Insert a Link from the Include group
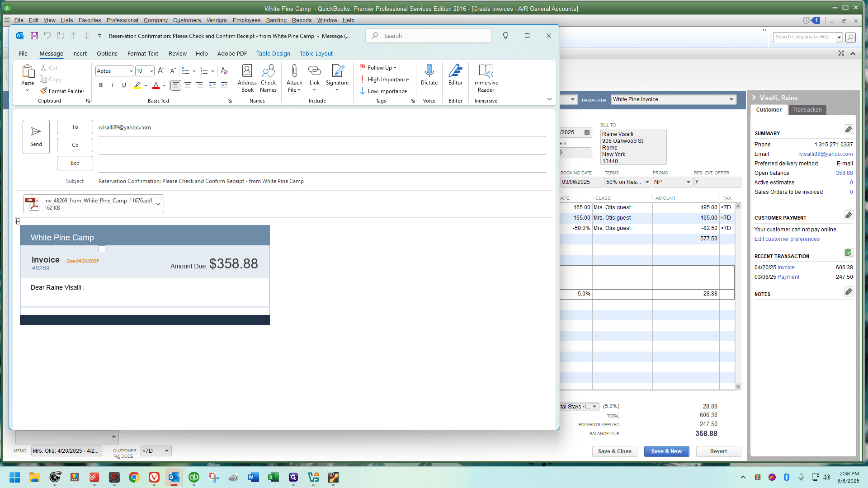The height and width of the screenshot is (488, 868). [315, 77]
